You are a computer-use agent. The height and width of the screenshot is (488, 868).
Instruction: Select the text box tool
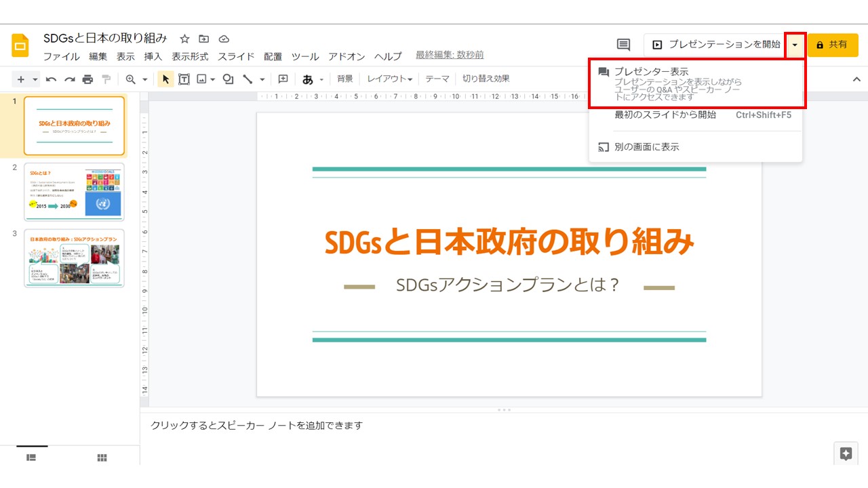click(x=184, y=79)
